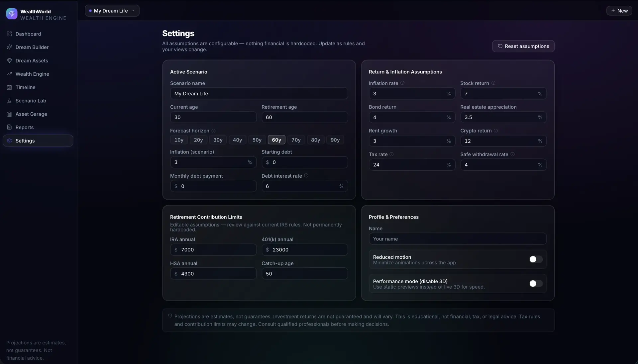The height and width of the screenshot is (364, 638).
Task: Focus the Real estate appreciation field
Action: [x=503, y=117]
